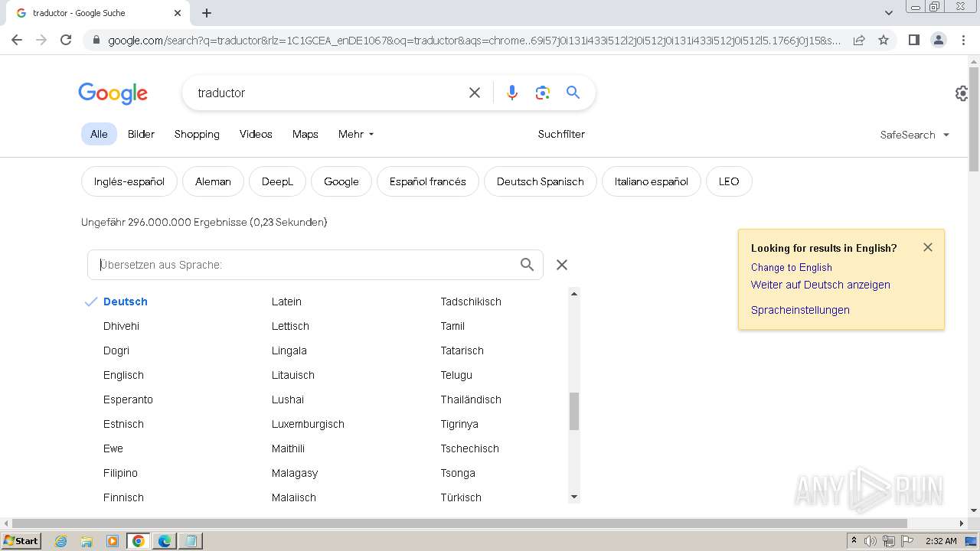Show hidden tray icons arrow
This screenshot has width=980, height=551.
tap(854, 540)
